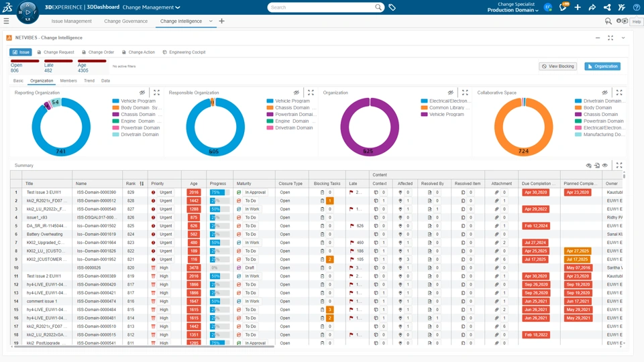Click the Share arrow icon
This screenshot has height=362, width=644.
[592, 7]
